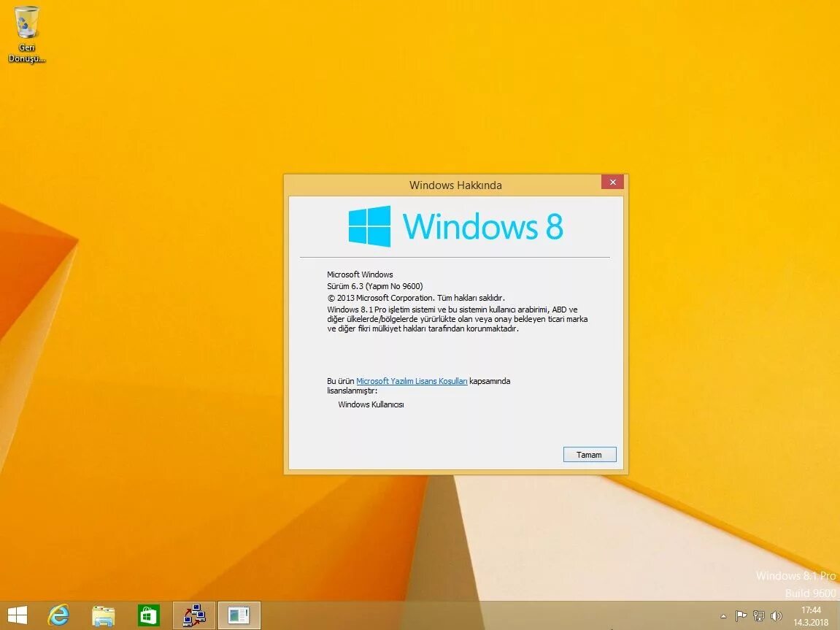Open the Windows Start button
This screenshot has height=630, width=840.
(x=17, y=615)
